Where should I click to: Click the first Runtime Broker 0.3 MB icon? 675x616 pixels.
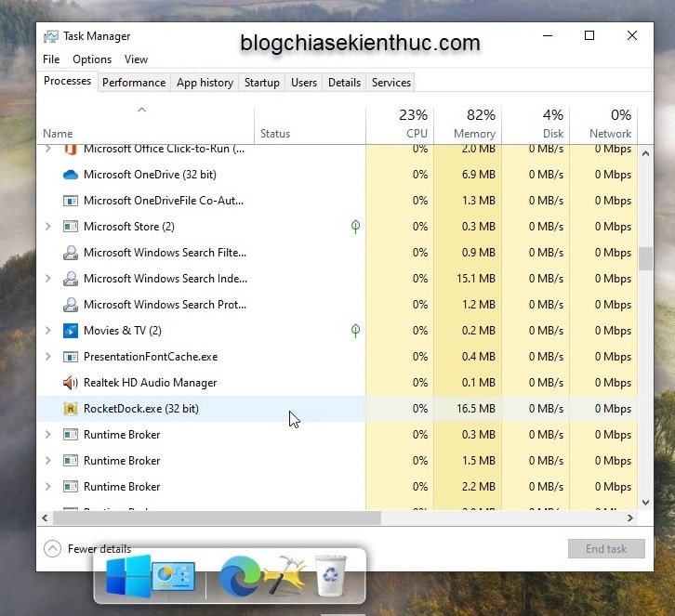click(x=71, y=435)
